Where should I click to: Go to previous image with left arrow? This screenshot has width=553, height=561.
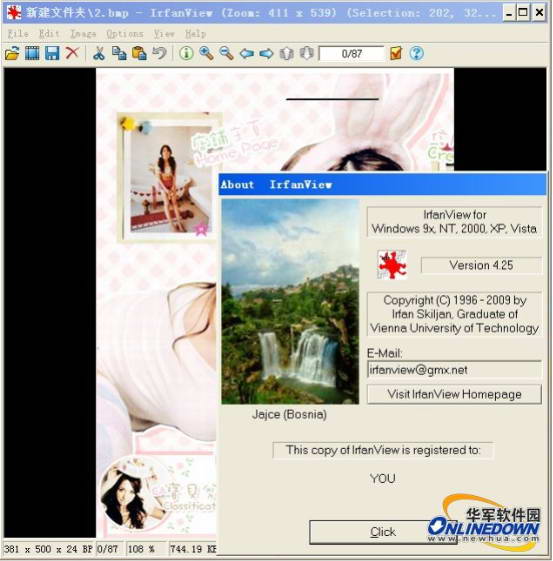(247, 54)
